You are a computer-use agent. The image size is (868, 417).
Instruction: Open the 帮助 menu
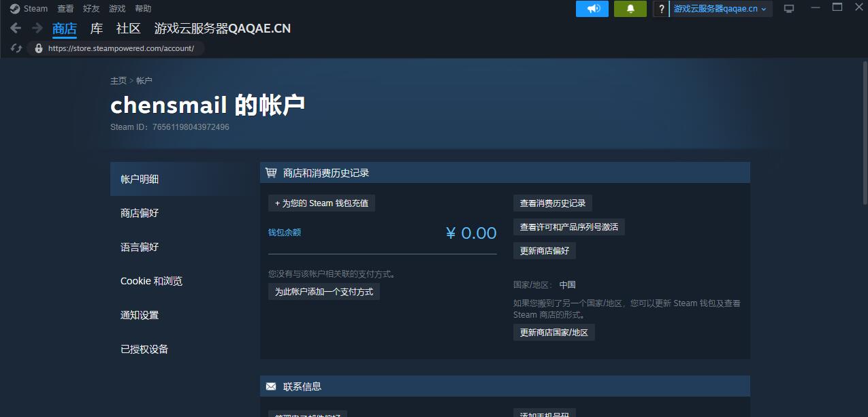click(143, 9)
